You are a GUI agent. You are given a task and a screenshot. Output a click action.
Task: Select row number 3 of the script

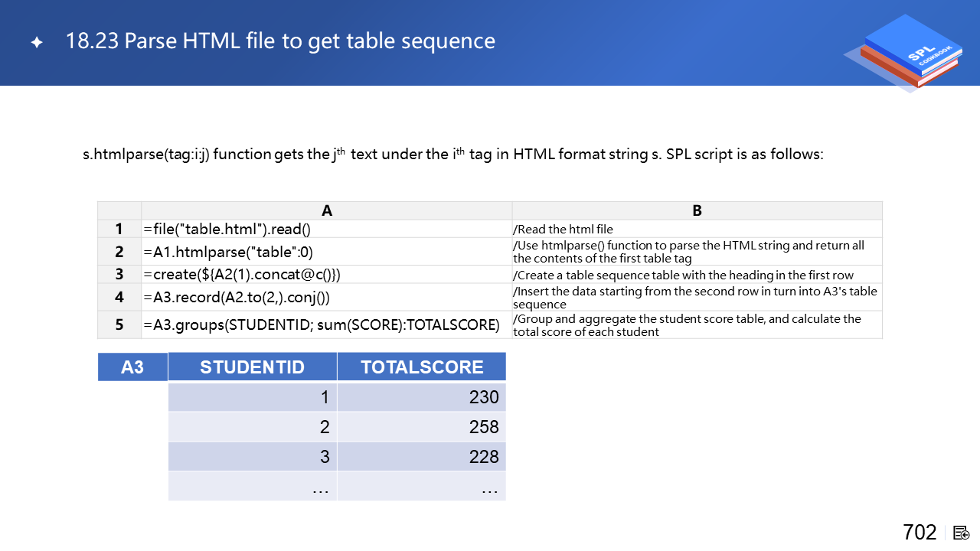click(x=119, y=275)
